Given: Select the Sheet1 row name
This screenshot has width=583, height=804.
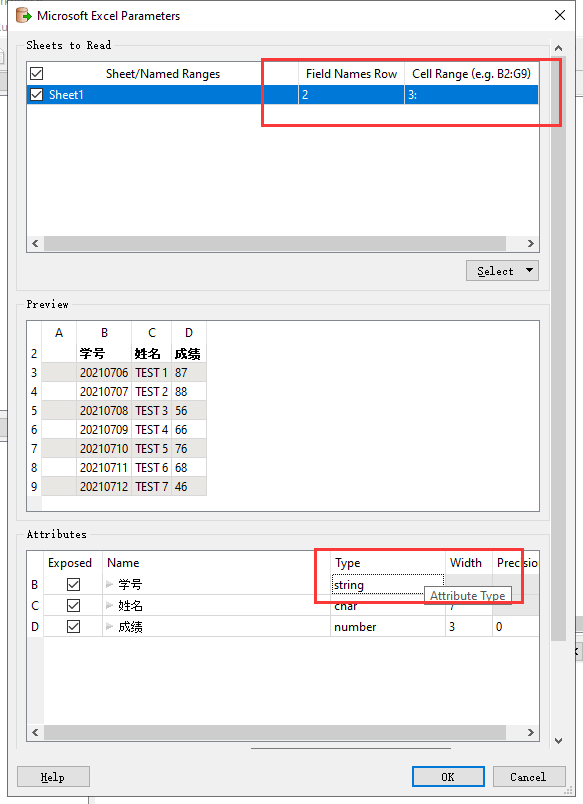Looking at the screenshot, I should click(66, 95).
